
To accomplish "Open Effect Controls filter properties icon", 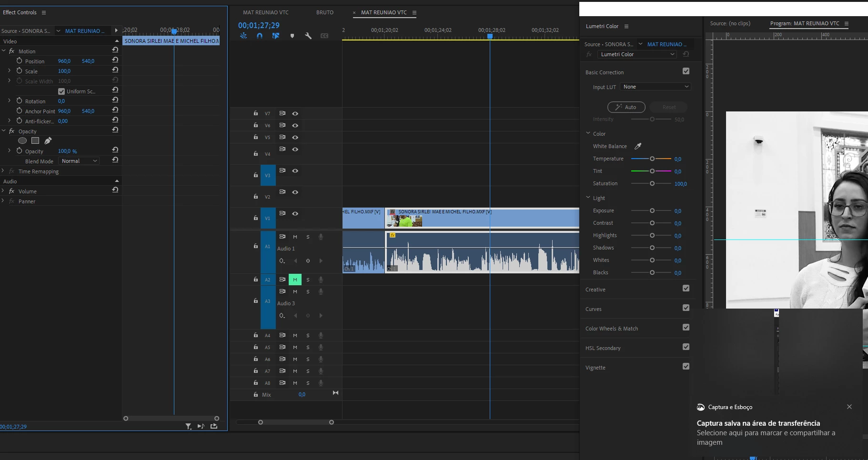I will click(189, 426).
